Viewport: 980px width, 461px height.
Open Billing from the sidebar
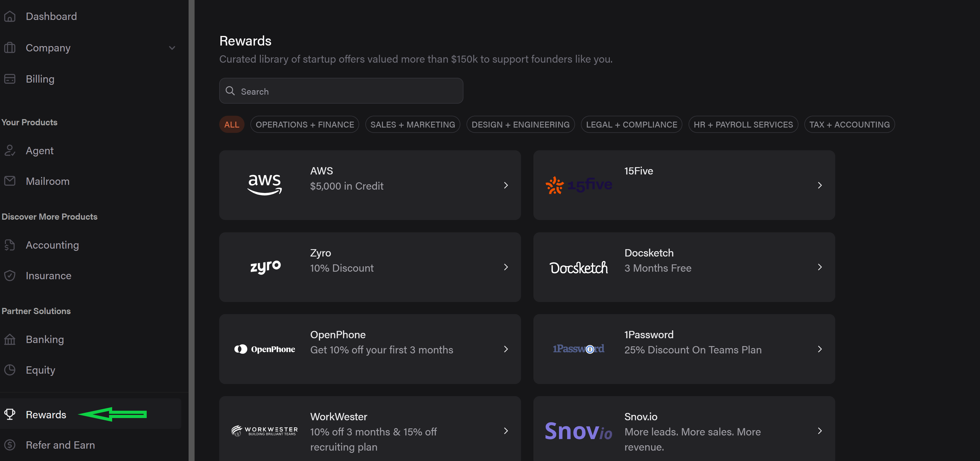point(40,79)
